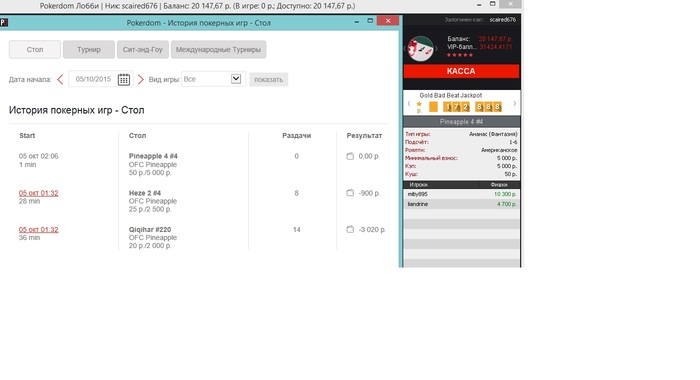Go to next date with right arrow
Image resolution: width=700 pixels, height=380 pixels.
(x=141, y=79)
